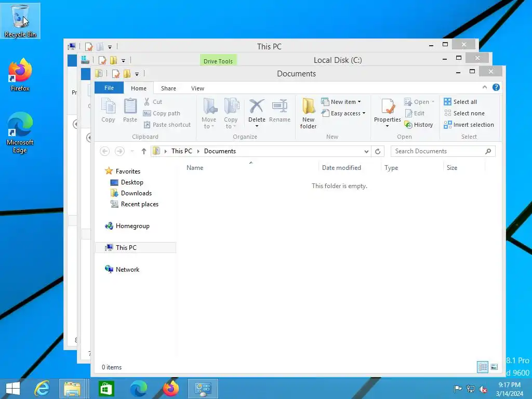Go up one folder level
Image resolution: width=532 pixels, height=399 pixels.
144,151
